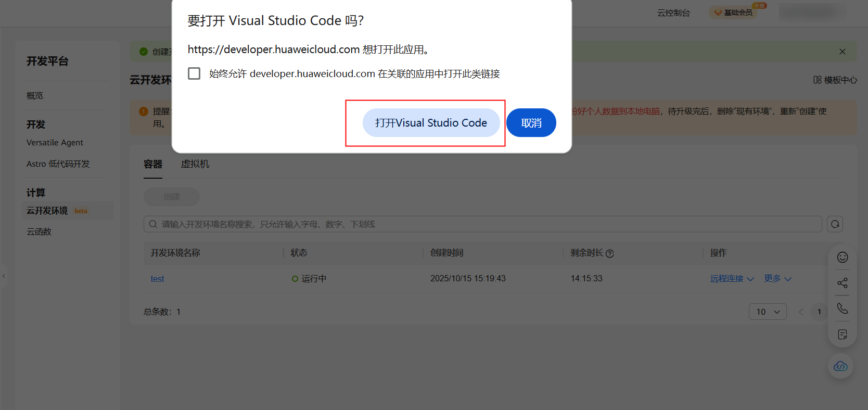Switch to the 容器 tab

pos(153,164)
